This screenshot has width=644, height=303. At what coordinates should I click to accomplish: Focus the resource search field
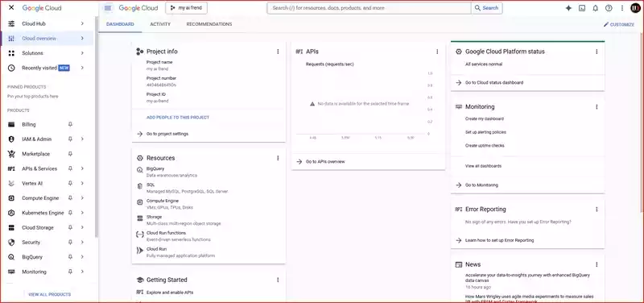coord(369,8)
